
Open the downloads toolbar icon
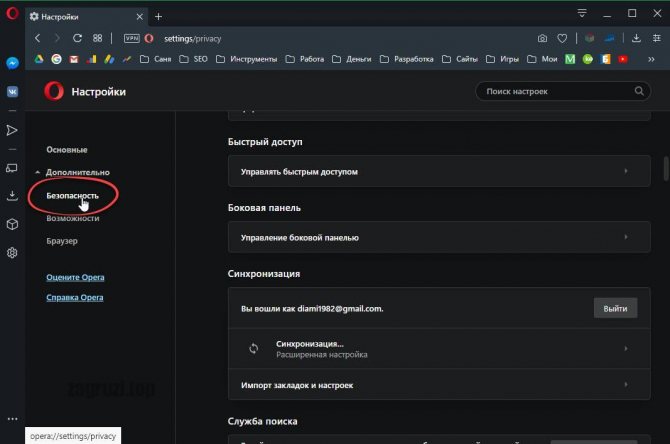[636, 38]
